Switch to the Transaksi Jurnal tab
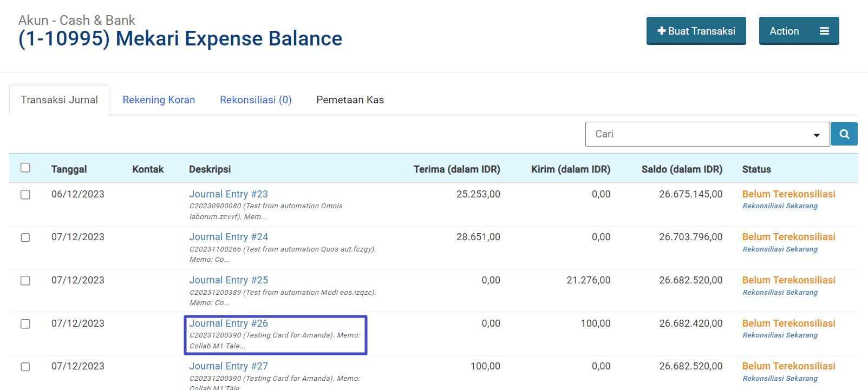The width and height of the screenshot is (868, 390). pos(60,100)
